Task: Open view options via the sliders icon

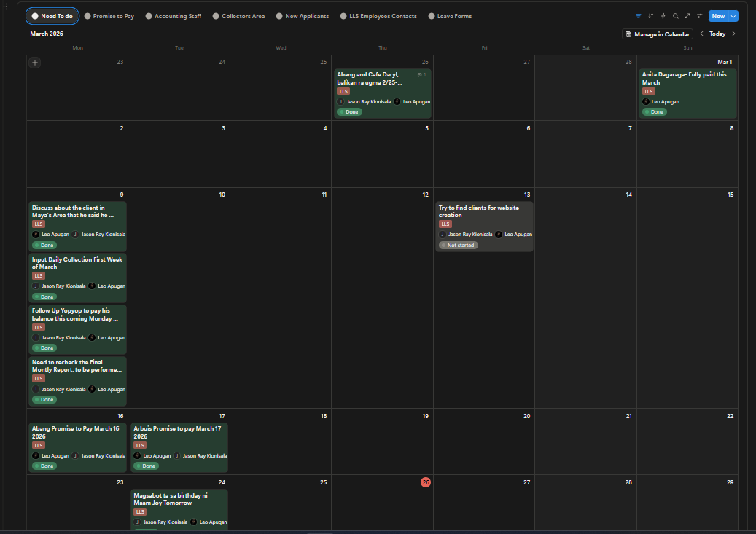Action: pos(701,16)
